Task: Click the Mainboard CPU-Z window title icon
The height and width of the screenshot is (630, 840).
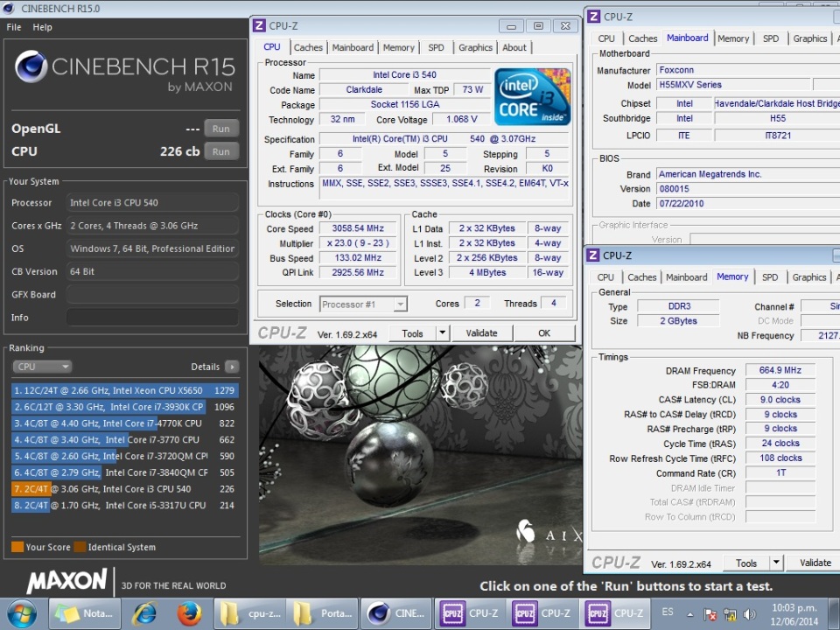Action: (x=593, y=17)
